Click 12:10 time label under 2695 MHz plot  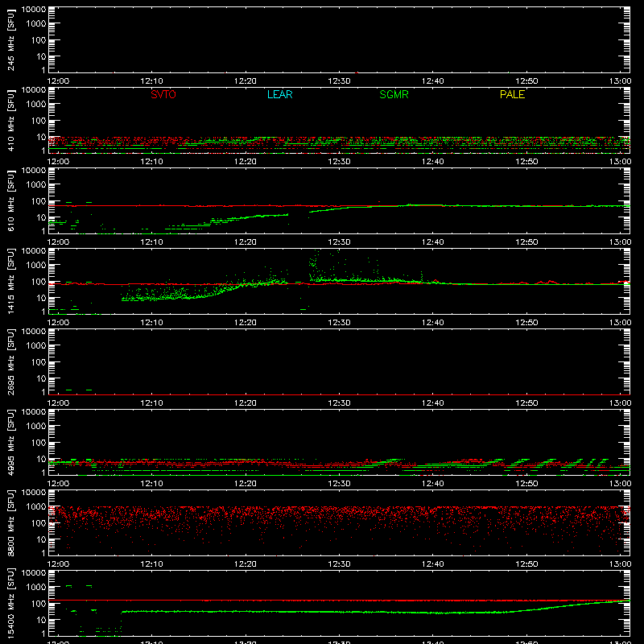pos(151,403)
